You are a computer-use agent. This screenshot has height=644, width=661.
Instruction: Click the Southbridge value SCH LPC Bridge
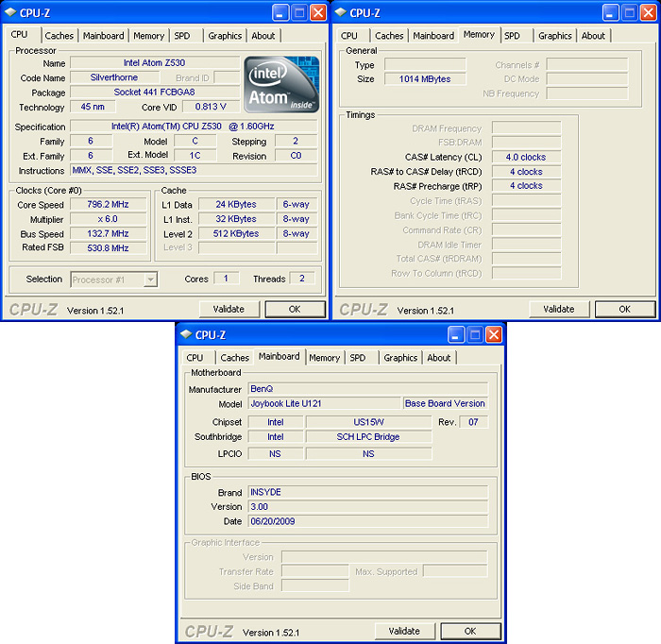click(369, 436)
